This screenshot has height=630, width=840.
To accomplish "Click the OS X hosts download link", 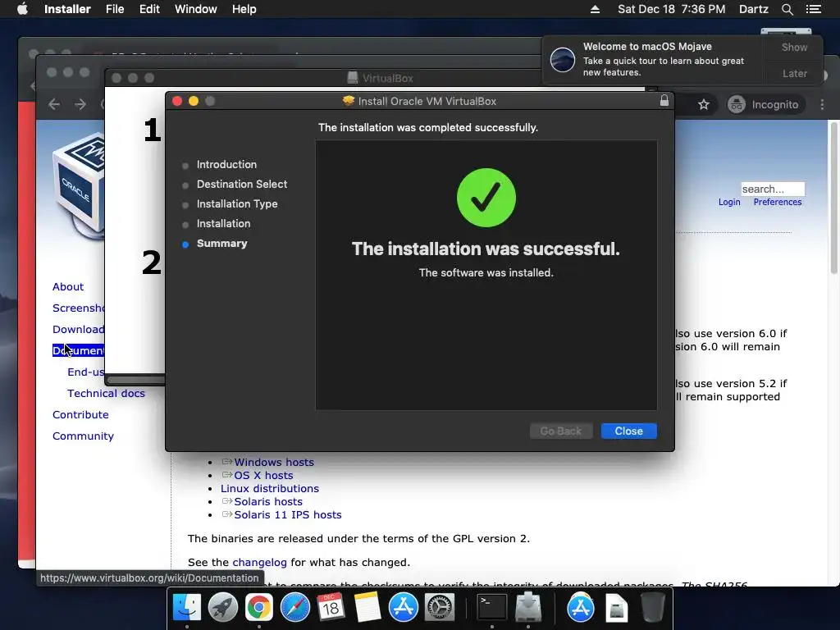I will click(x=263, y=475).
